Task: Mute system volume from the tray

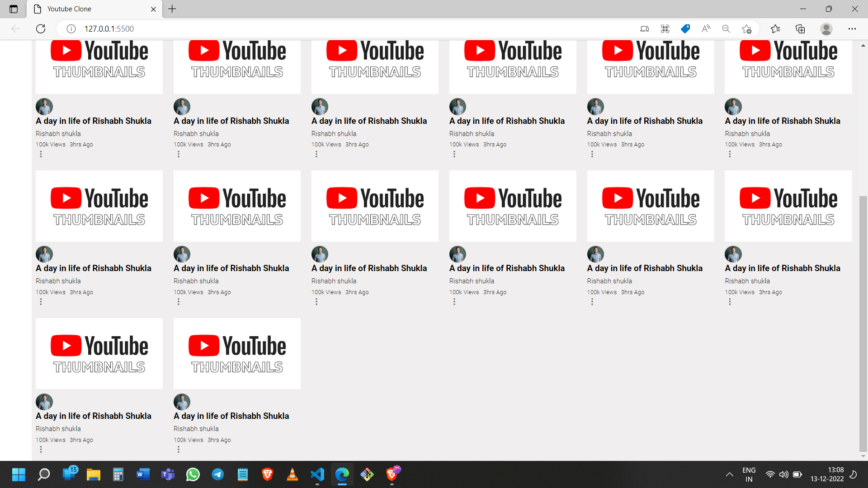Action: (783, 474)
